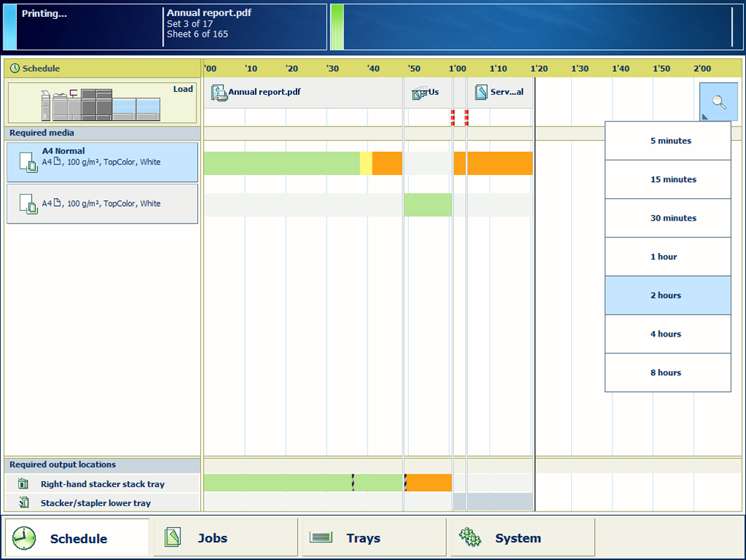Click the Load button
The image size is (746, 560).
[x=183, y=89]
